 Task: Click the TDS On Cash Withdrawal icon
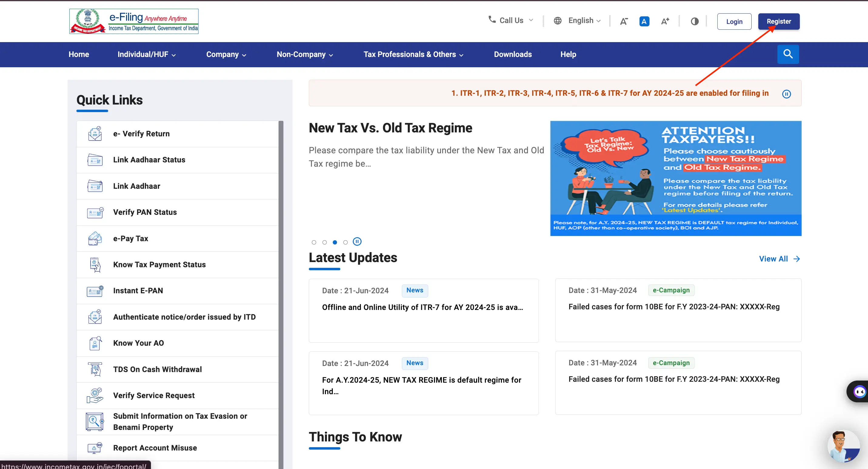point(95,369)
